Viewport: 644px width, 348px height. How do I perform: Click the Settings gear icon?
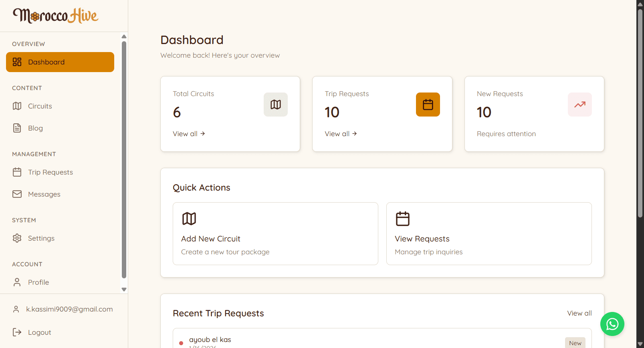click(17, 238)
